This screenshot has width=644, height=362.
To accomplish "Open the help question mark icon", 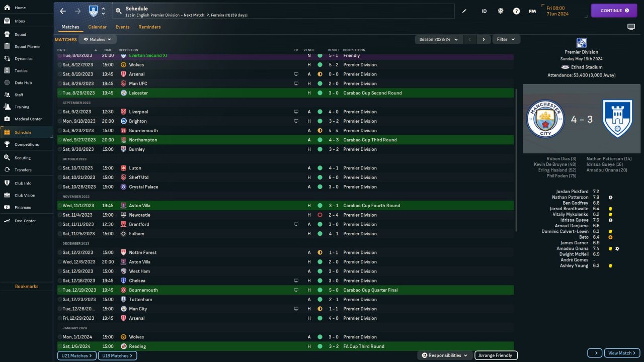I will [516, 11].
